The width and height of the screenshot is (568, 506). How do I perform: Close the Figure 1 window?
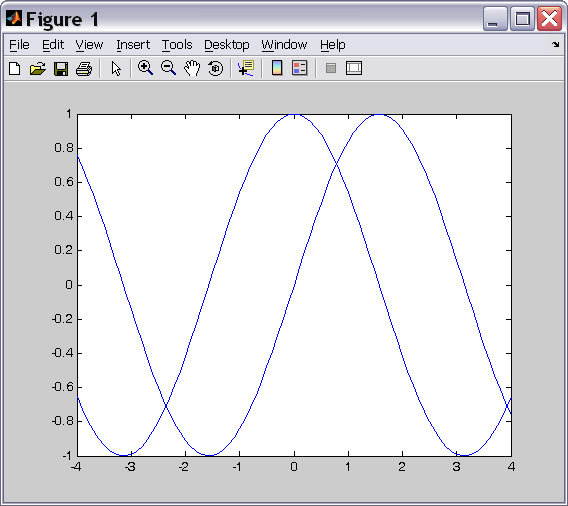(549, 19)
